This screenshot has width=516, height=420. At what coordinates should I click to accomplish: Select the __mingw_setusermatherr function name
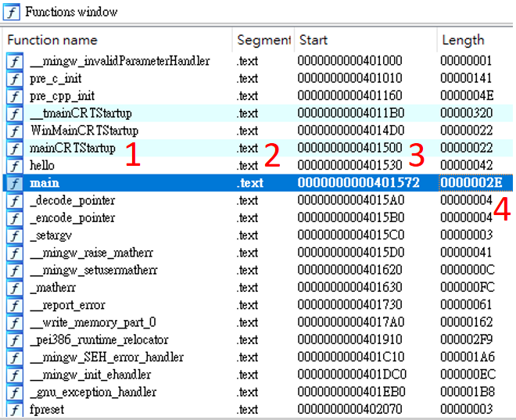click(x=94, y=271)
